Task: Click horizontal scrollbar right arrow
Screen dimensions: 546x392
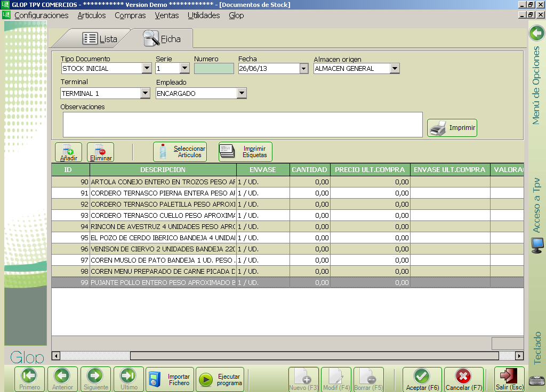Action: [x=519, y=355]
